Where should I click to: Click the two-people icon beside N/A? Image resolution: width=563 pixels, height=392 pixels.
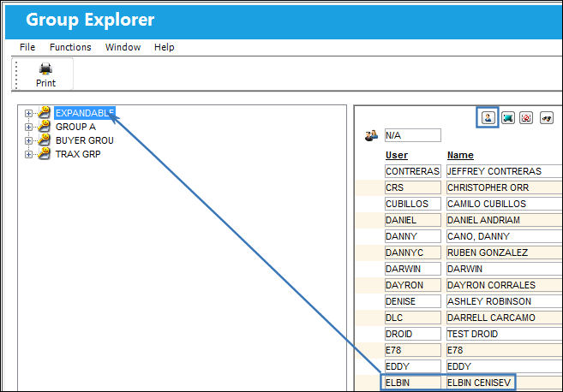[x=371, y=135]
